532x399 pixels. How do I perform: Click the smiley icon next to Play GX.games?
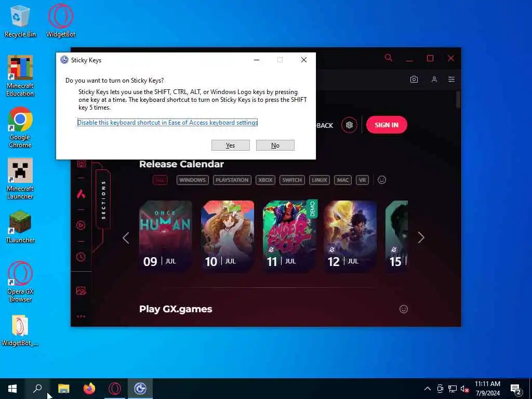click(403, 309)
